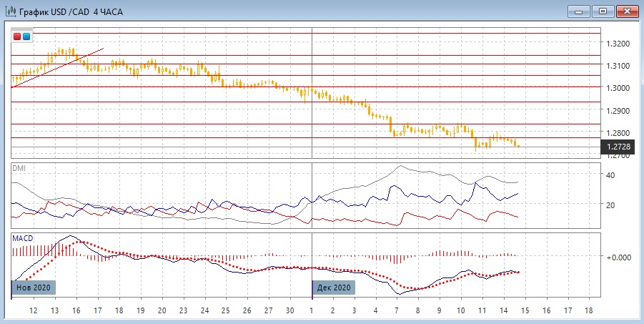Click the current price tag 1.2728
This screenshot has width=644, height=324.
pos(619,147)
